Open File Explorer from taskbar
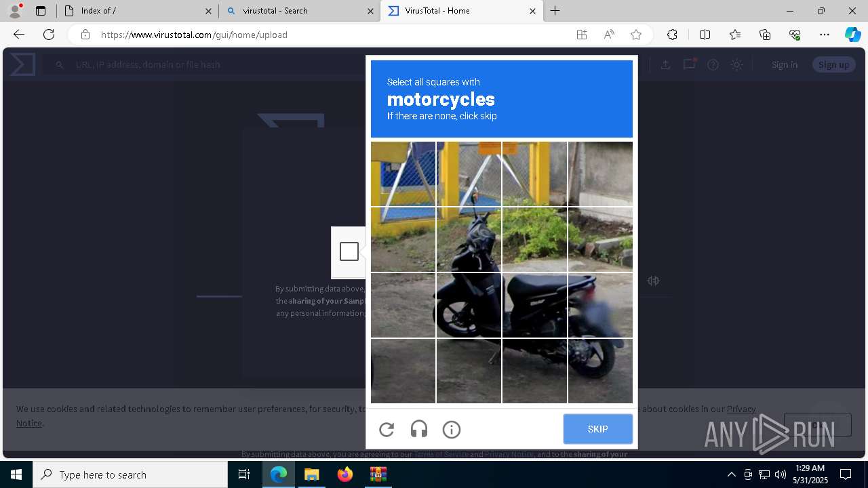 coord(311,474)
